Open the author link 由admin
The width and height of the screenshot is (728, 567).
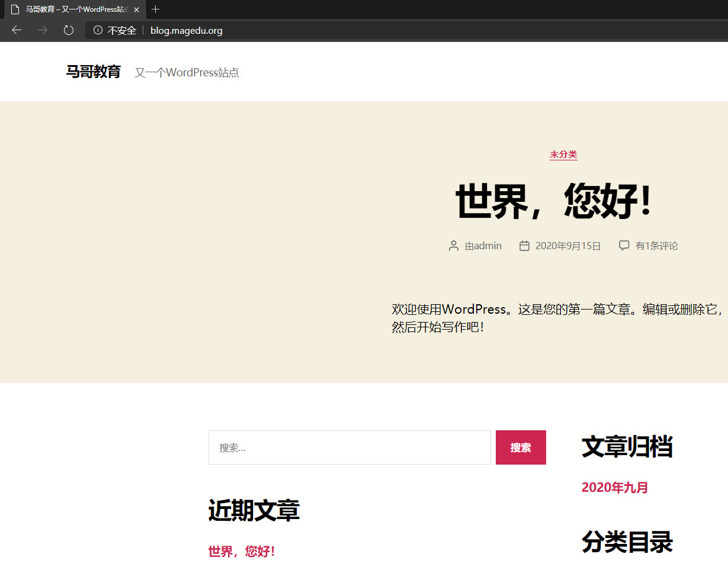tap(483, 246)
